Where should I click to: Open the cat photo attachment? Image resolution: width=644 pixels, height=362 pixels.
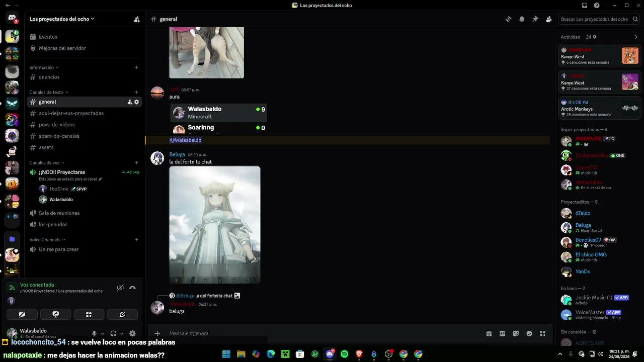pyautogui.click(x=207, y=53)
